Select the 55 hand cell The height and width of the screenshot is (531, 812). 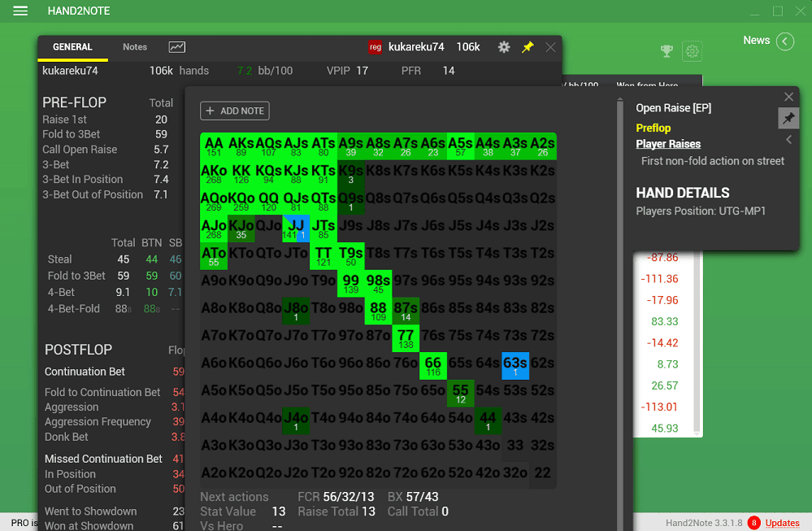(460, 394)
